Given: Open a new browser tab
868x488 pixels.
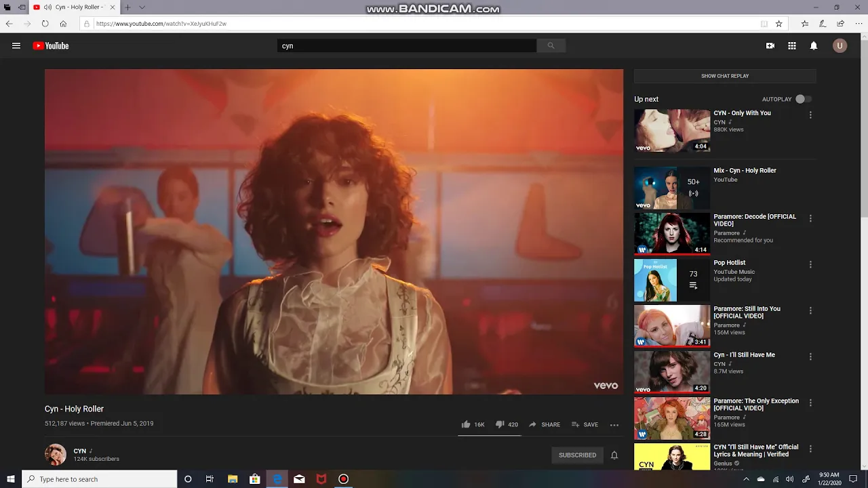Looking at the screenshot, I should 127,7.
